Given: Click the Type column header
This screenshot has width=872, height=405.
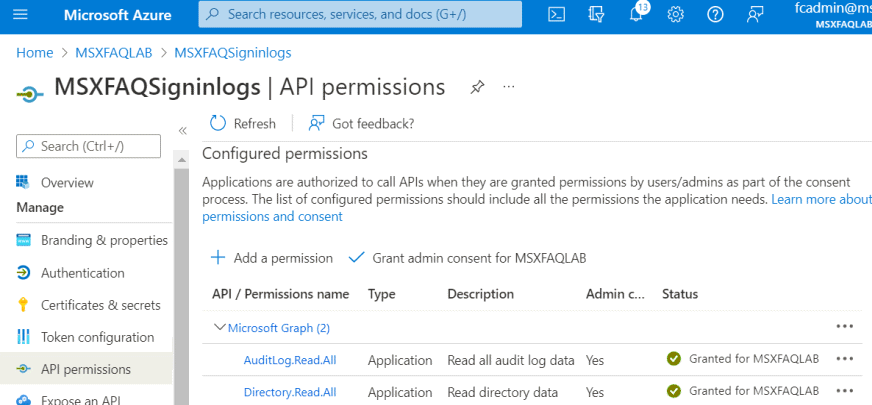Looking at the screenshot, I should click(x=382, y=294).
